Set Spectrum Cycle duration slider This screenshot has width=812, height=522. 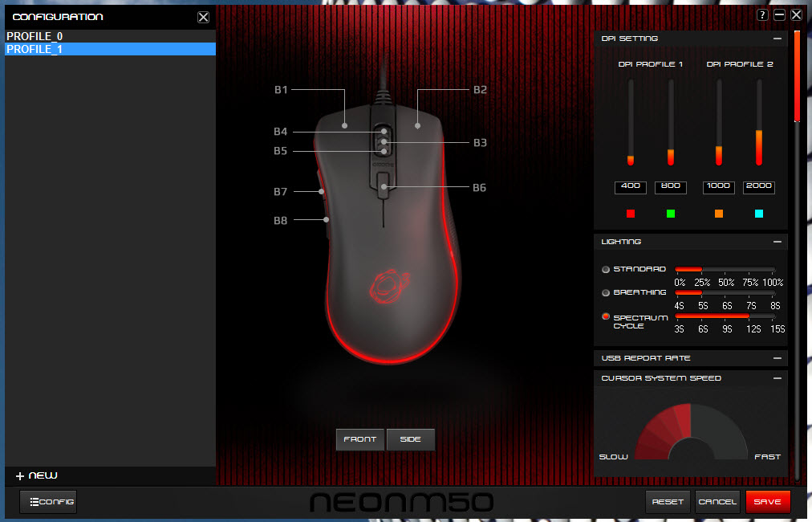tap(725, 316)
